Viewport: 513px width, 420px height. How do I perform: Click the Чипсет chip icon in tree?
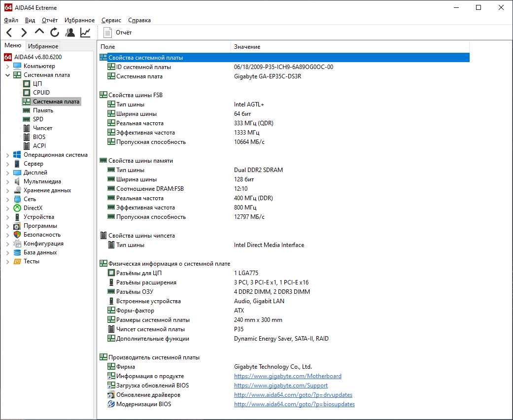(x=27, y=128)
